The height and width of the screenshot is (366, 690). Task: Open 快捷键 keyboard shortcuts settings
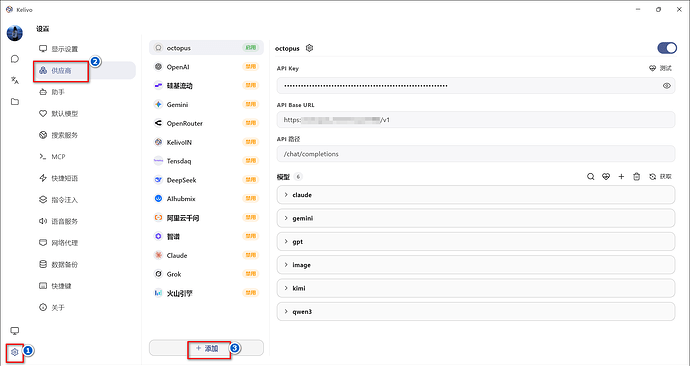pyautogui.click(x=85, y=286)
